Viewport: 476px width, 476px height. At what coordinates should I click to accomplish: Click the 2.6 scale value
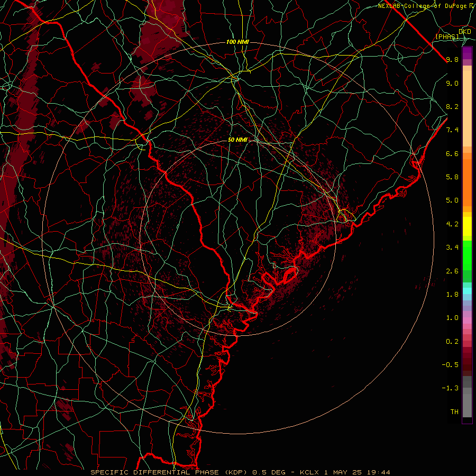coord(452,271)
